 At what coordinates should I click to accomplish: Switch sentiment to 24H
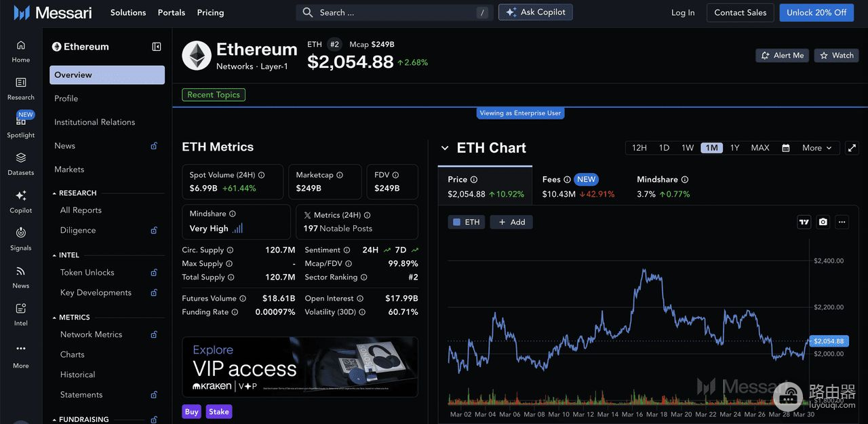coord(377,250)
